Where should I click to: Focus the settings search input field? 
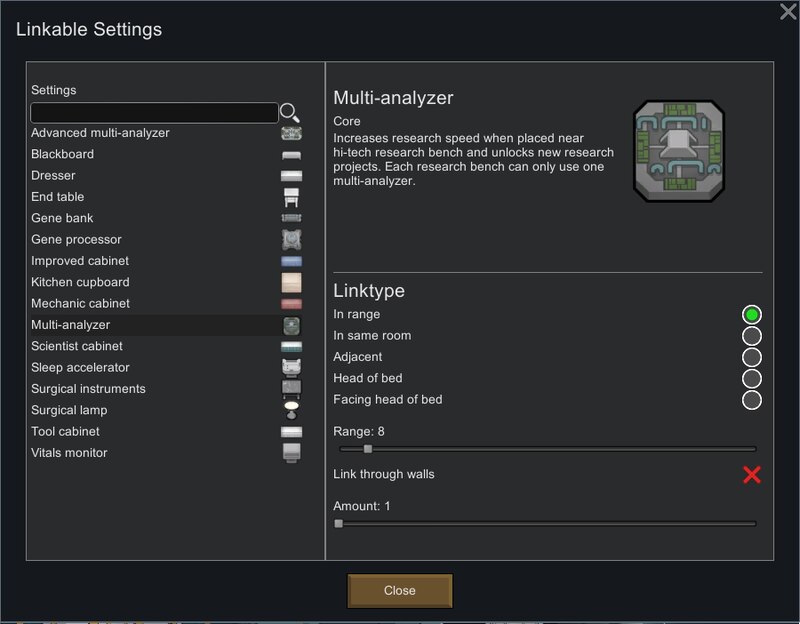pyautogui.click(x=155, y=113)
